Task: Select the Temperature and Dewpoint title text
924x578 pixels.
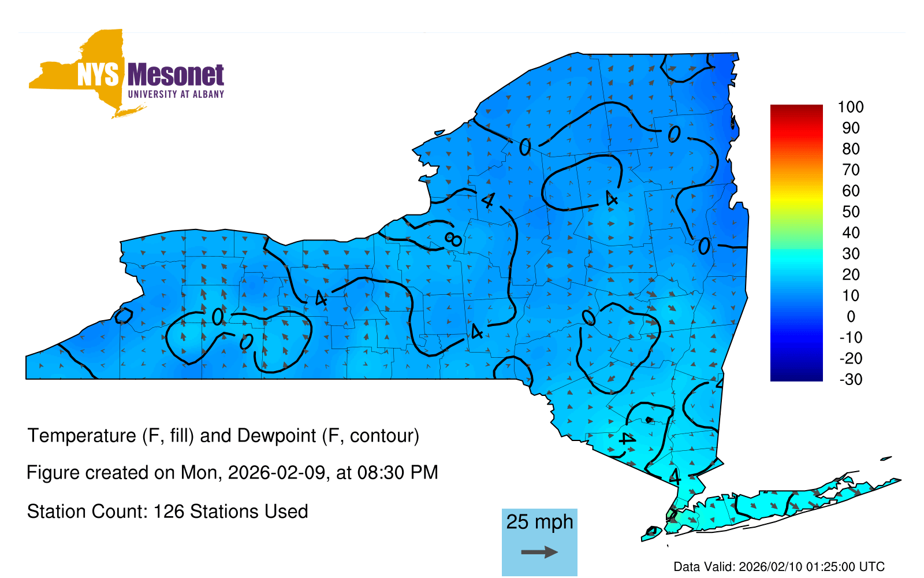Action: [x=223, y=435]
